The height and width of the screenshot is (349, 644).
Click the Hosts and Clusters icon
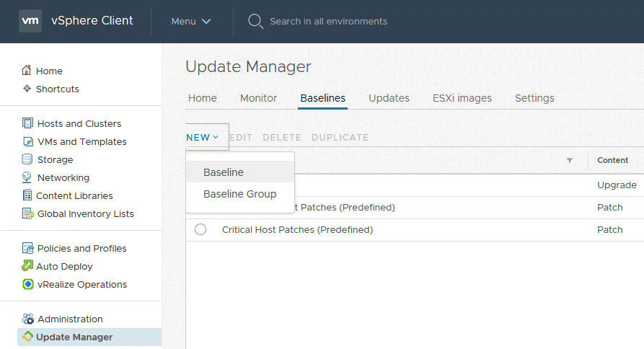[x=27, y=123]
